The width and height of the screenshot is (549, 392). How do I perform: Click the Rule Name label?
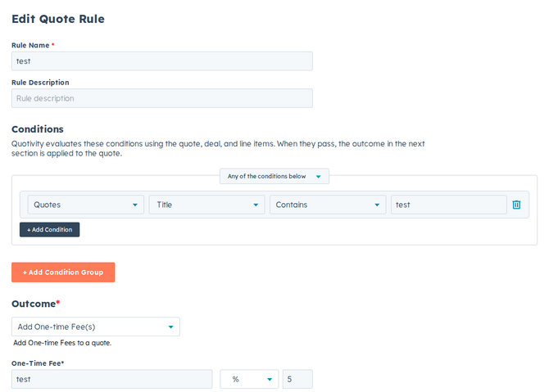(x=30, y=45)
